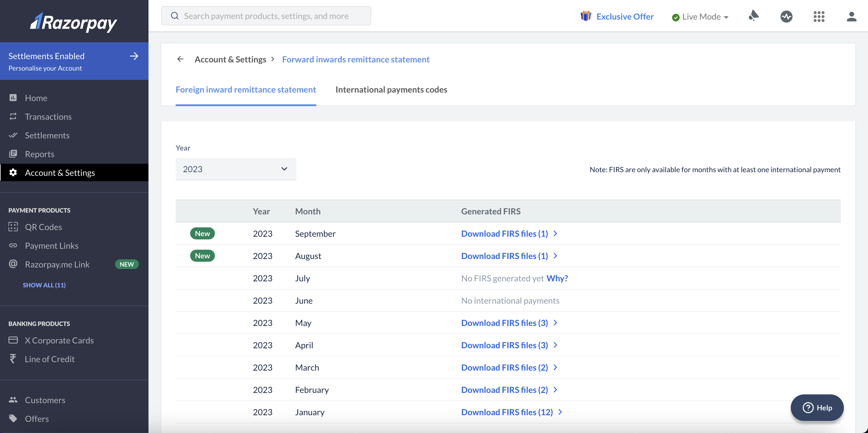Click the QR Codes icon
This screenshot has height=433, width=868.
[x=13, y=227]
